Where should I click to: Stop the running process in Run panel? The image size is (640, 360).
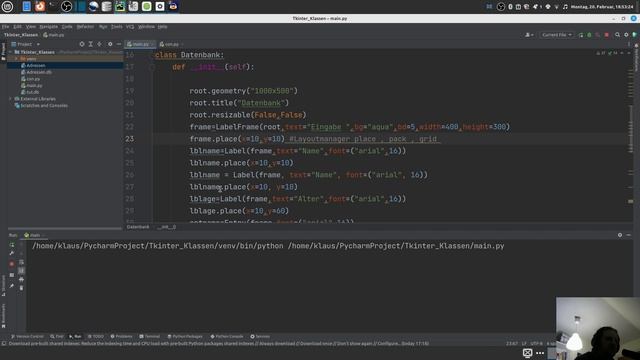coord(11,264)
